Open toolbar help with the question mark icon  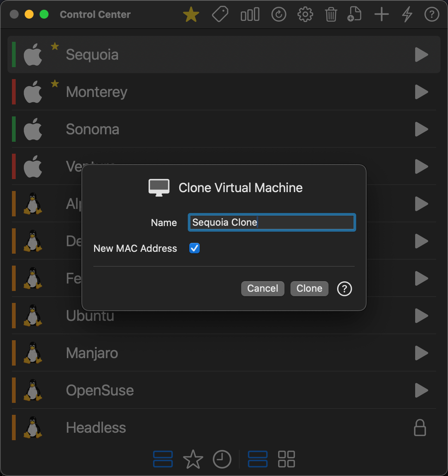click(431, 15)
